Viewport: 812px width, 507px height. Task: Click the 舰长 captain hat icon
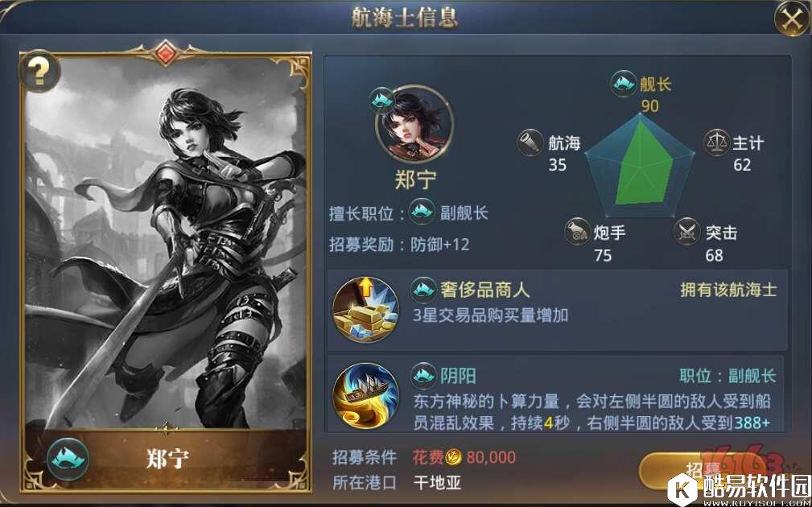[624, 83]
